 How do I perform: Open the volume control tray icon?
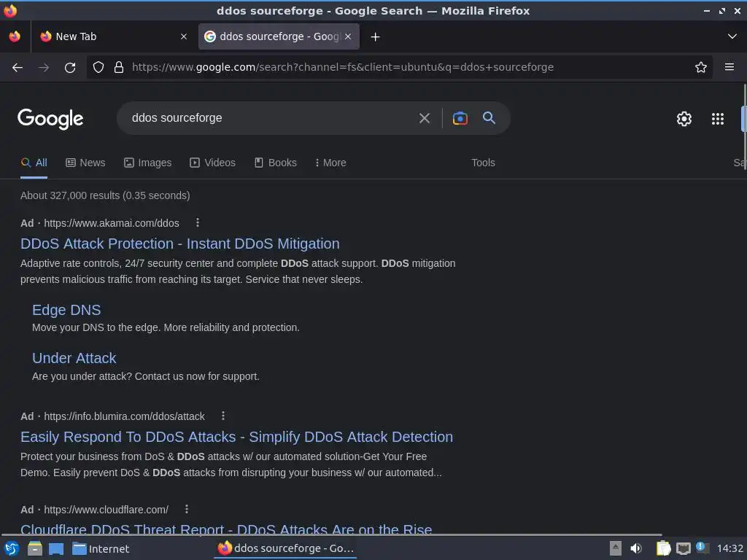[636, 548]
